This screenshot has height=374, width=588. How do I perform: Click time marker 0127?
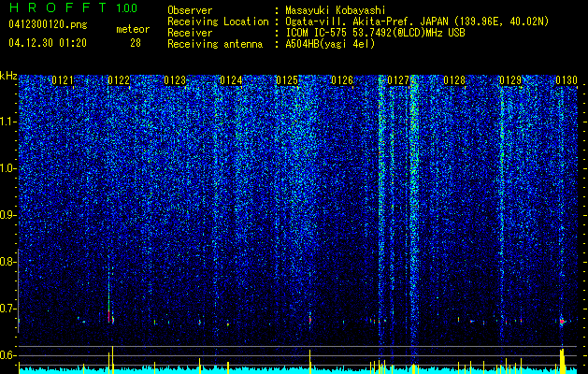[398, 79]
